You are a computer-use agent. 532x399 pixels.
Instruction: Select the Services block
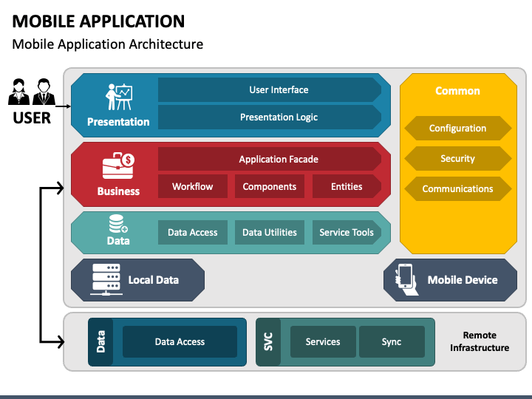coord(323,341)
